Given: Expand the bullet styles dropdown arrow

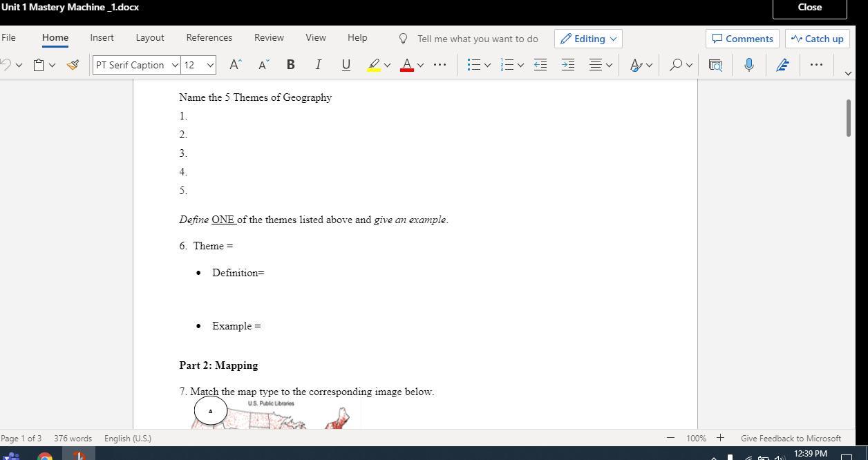Looking at the screenshot, I should click(487, 65).
